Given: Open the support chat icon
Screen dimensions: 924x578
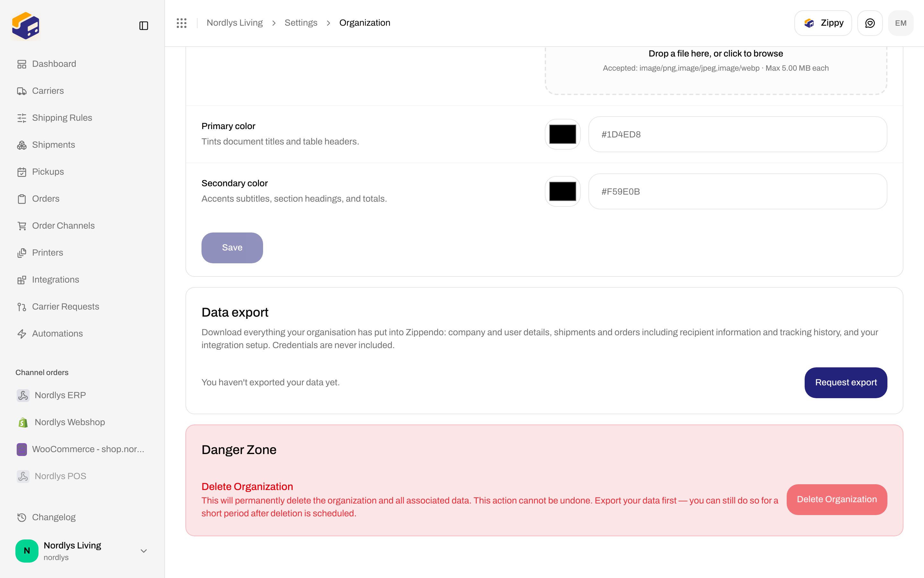Looking at the screenshot, I should [870, 23].
